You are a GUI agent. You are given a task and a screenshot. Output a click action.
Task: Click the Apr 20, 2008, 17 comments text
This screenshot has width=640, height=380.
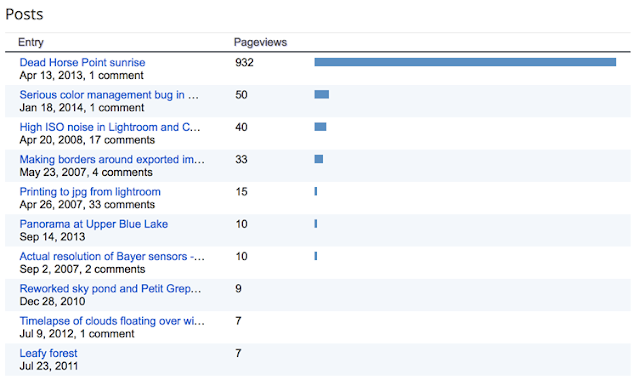click(87, 140)
